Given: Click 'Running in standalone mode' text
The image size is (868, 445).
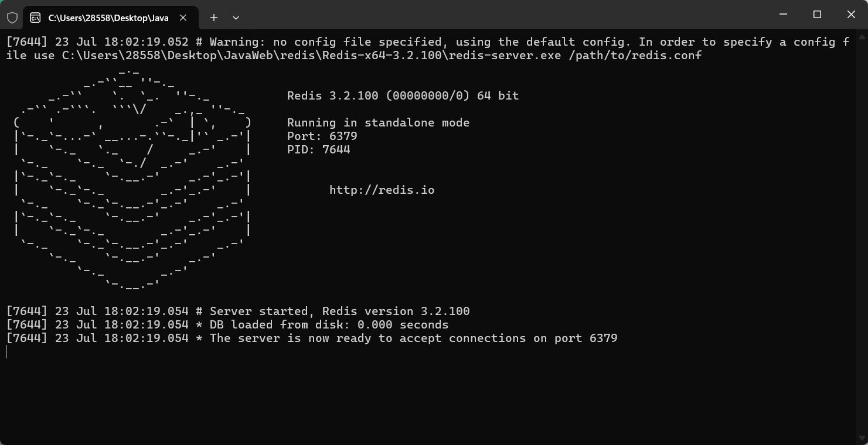Looking at the screenshot, I should pos(378,122).
